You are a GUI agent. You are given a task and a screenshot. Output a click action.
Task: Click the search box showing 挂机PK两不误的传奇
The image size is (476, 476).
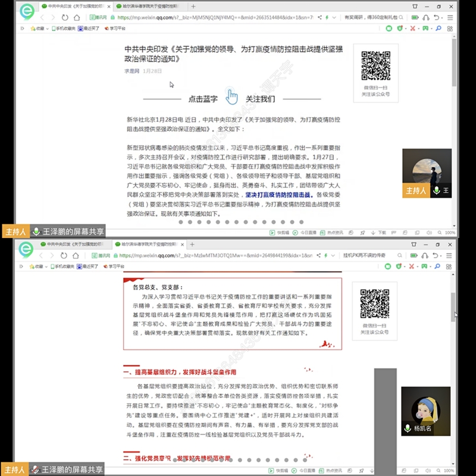click(x=366, y=255)
